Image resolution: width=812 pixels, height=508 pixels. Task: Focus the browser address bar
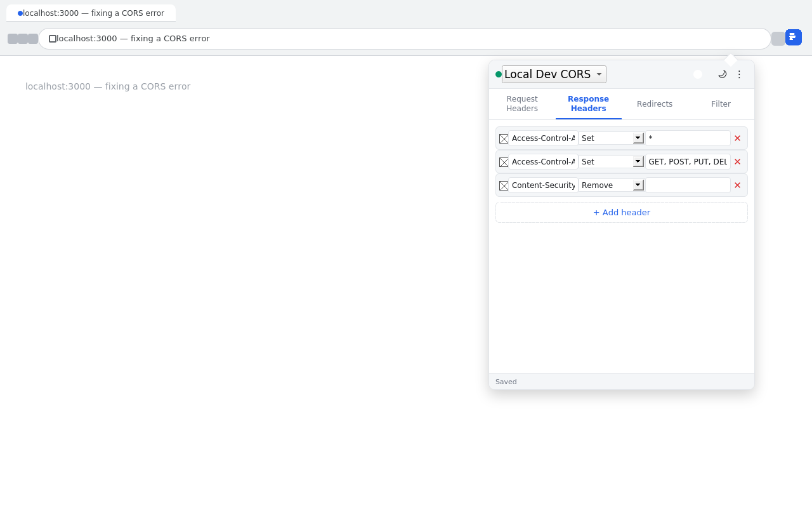point(405,39)
